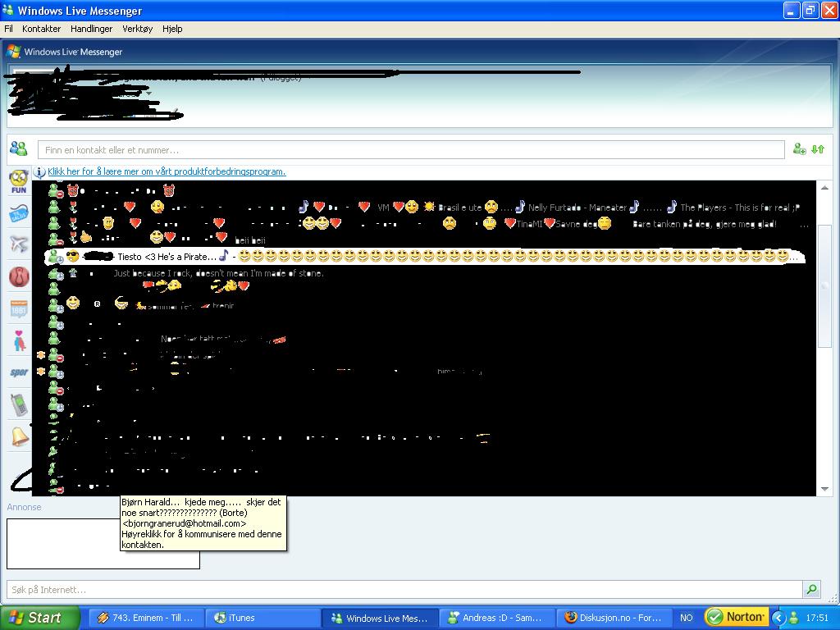Open the Verktøy menu
This screenshot has width=840, height=630.
pos(138,29)
